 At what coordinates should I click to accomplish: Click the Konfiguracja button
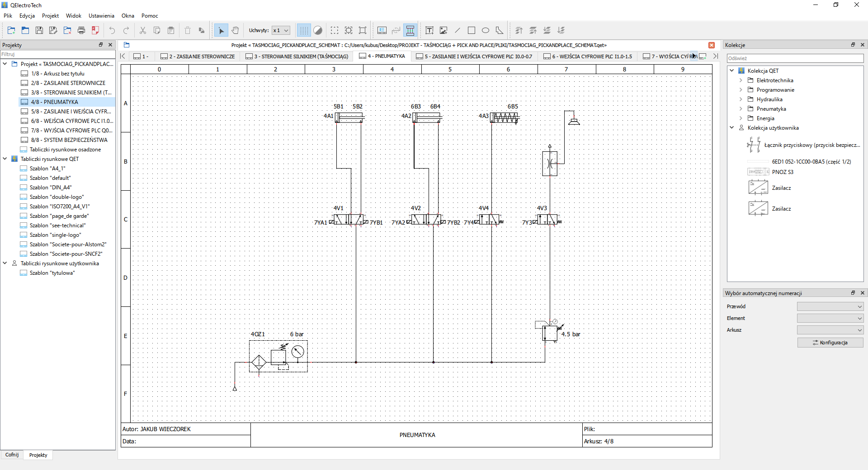(830, 343)
